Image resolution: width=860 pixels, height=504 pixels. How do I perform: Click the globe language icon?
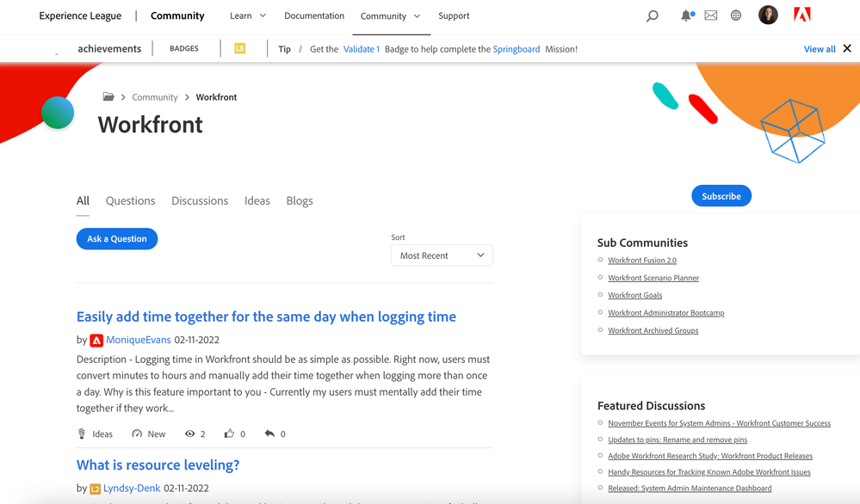click(x=736, y=15)
